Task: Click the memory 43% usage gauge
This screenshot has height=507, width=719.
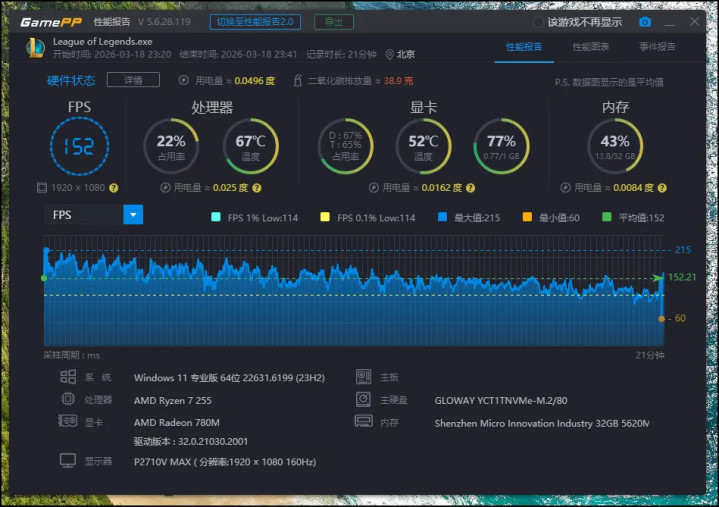Action: (615, 146)
